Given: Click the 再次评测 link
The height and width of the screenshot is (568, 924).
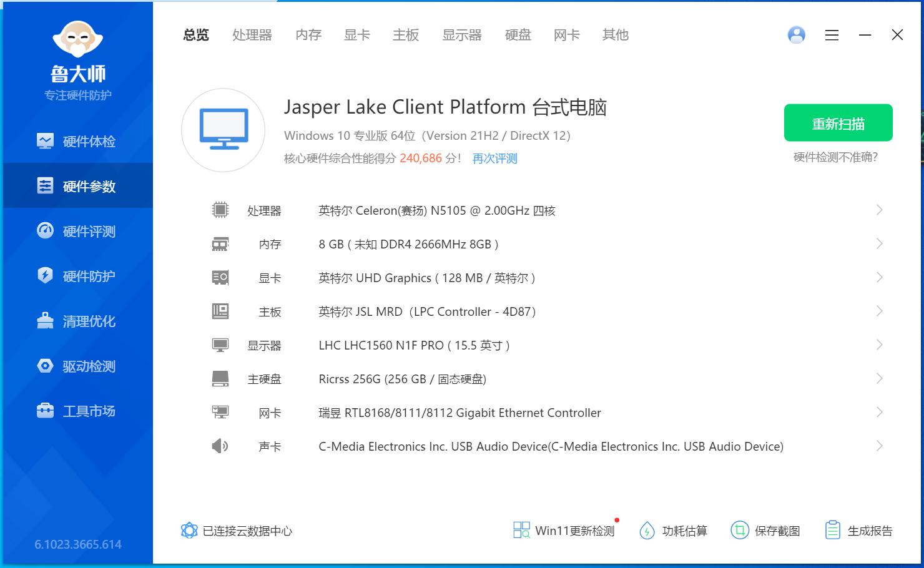Looking at the screenshot, I should tap(494, 159).
